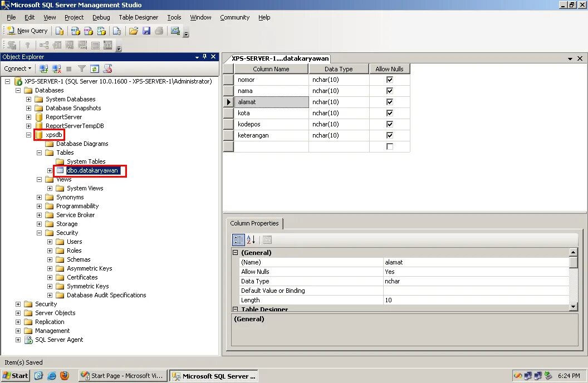Click the kodepos column name cell
The height and width of the screenshot is (383, 588).
click(271, 124)
